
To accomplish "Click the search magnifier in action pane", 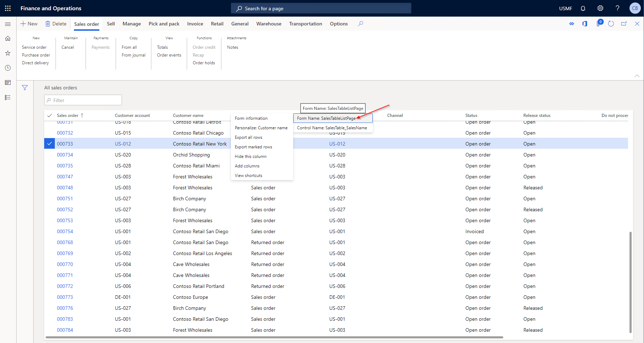I will click(360, 24).
